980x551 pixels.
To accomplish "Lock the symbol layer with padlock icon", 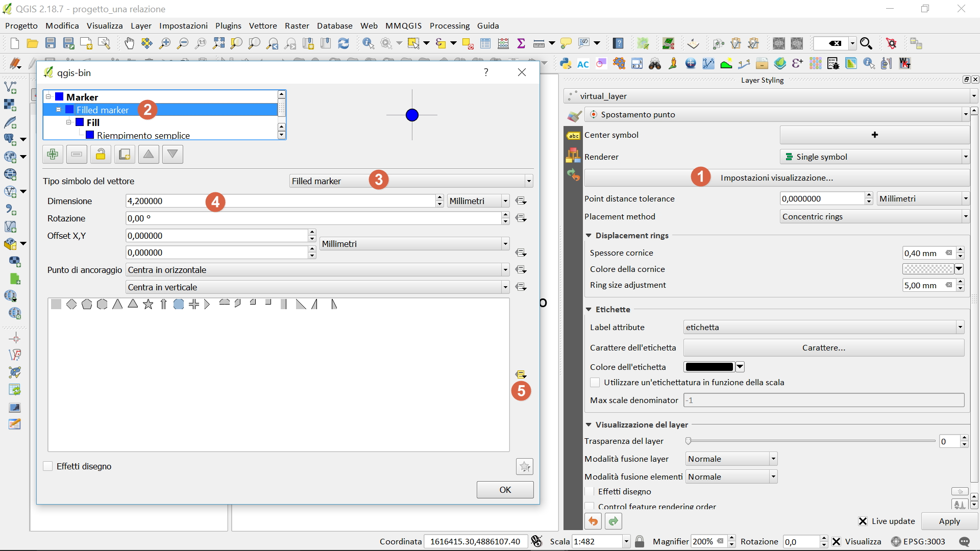I will click(x=101, y=154).
